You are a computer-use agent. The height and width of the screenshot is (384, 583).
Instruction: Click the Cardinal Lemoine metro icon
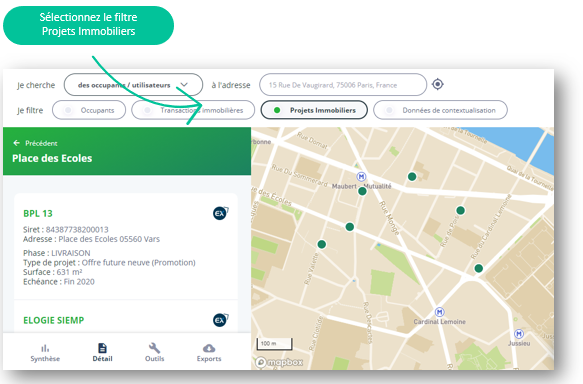439,312
